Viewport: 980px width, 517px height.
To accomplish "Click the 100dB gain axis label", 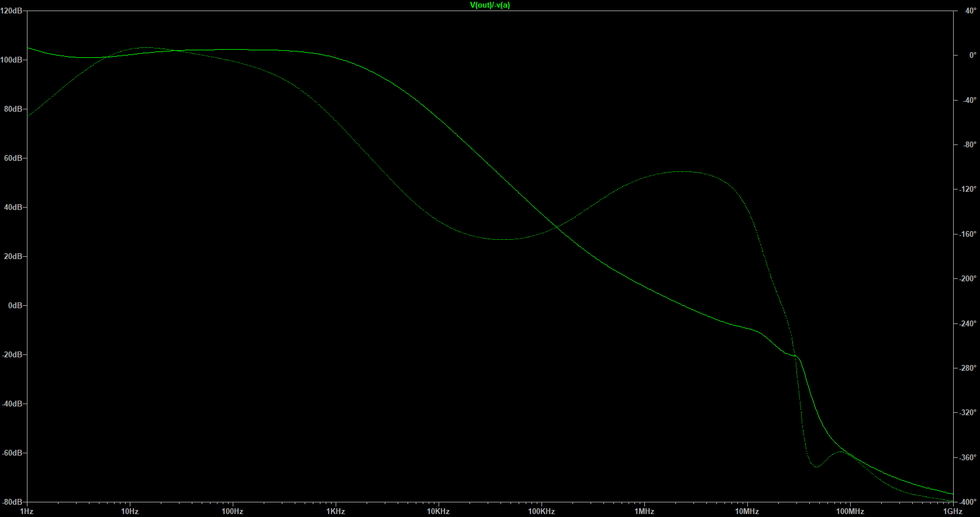I will [x=12, y=60].
